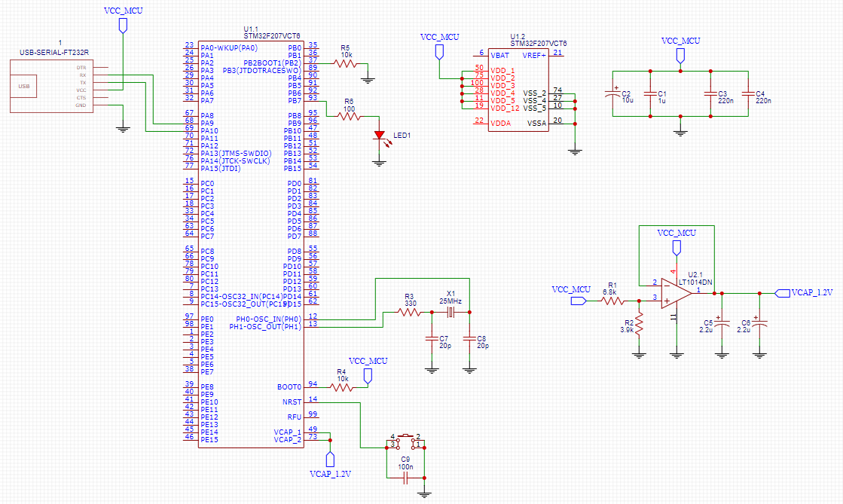Click the VSSA pin label on U1.2
The height and width of the screenshot is (504, 843).
(x=536, y=124)
